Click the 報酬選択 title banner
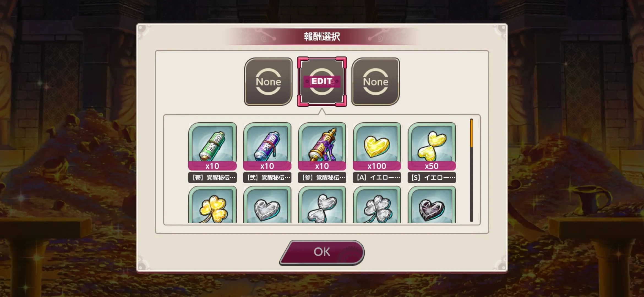 click(322, 37)
